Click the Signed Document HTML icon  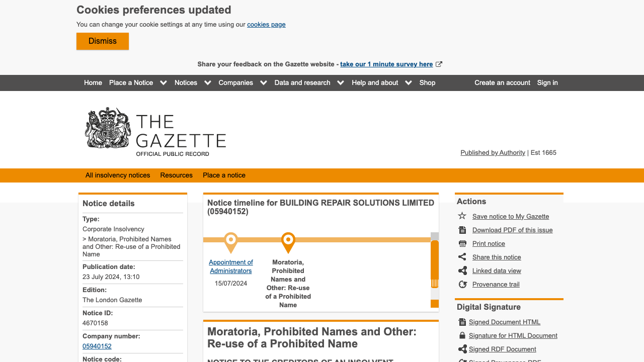462,322
